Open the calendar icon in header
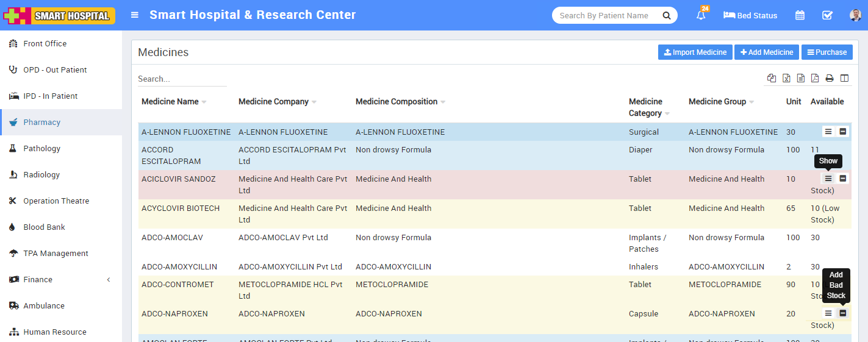Screen dimensions: 868x342 (800, 16)
